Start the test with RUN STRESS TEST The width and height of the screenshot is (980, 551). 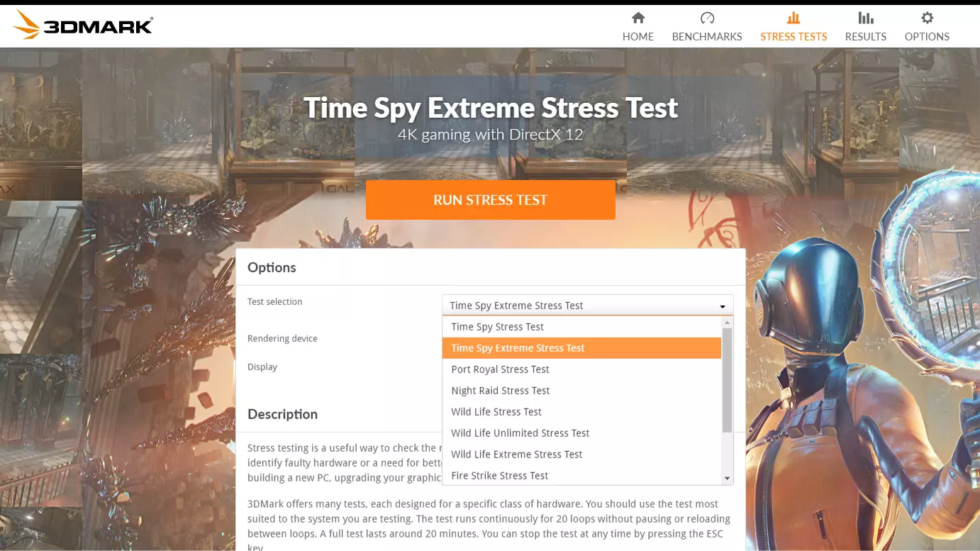click(491, 200)
